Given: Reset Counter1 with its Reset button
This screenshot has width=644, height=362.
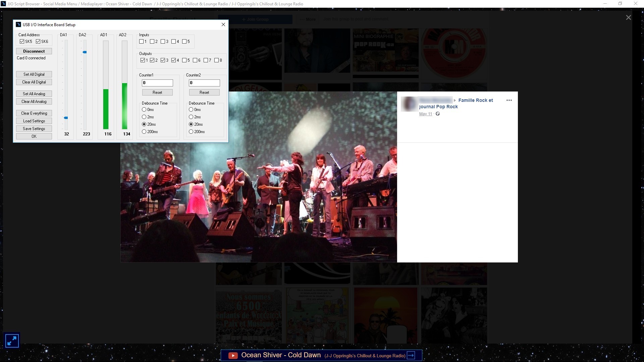Looking at the screenshot, I should pos(157,93).
